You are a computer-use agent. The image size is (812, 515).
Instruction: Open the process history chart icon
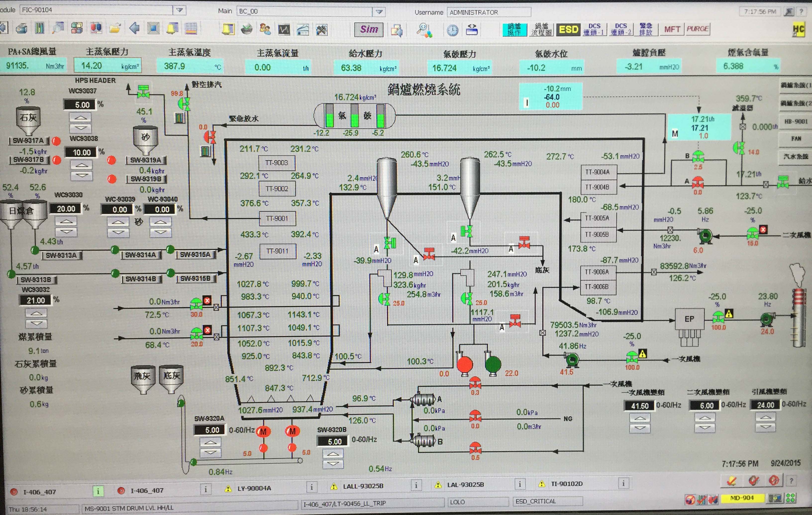click(303, 30)
